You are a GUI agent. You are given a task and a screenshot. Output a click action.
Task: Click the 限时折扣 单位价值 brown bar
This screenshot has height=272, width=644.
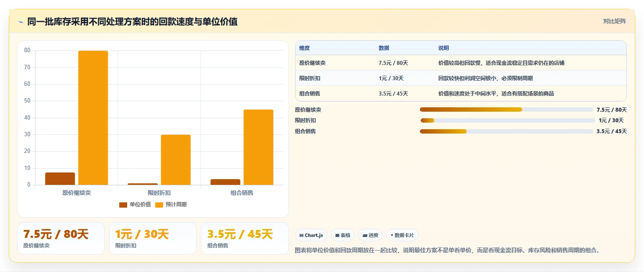[143, 184]
